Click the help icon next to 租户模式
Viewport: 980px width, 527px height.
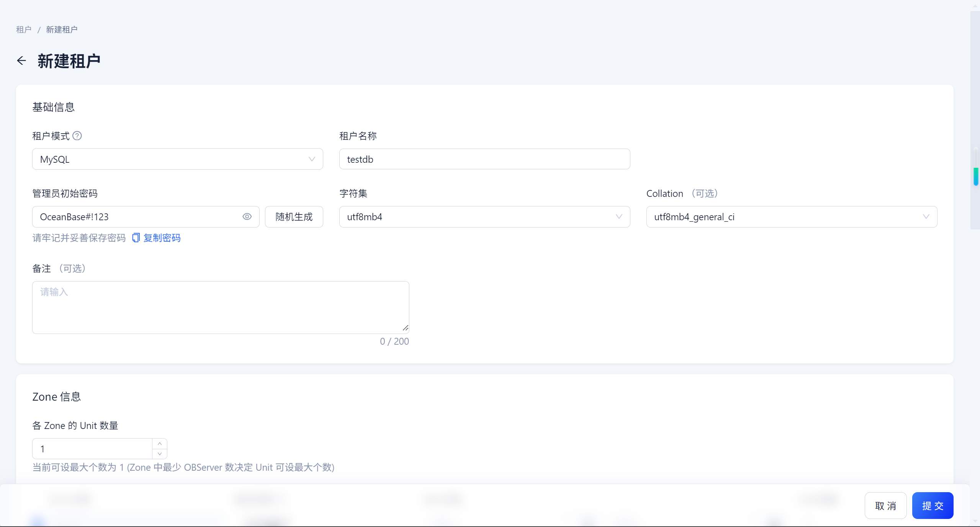coord(77,136)
